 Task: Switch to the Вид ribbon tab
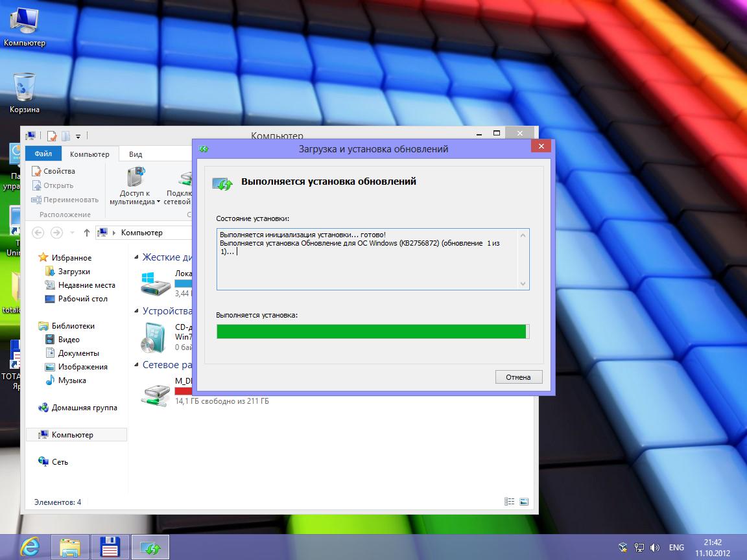click(135, 154)
